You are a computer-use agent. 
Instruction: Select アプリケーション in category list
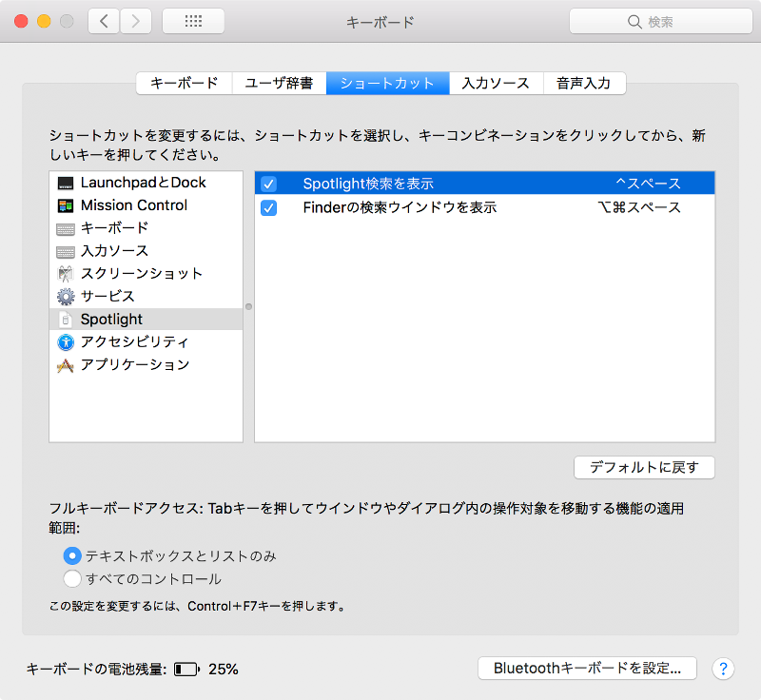pyautogui.click(x=146, y=365)
